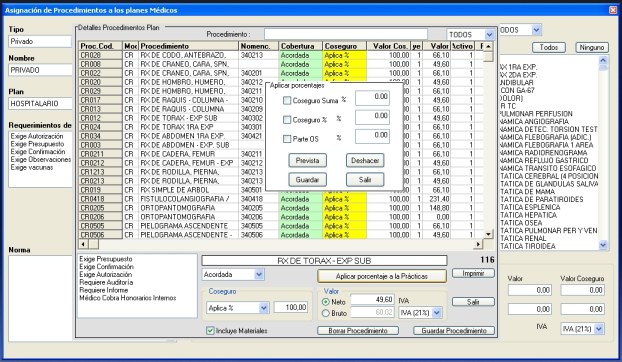Click the Ninguno button

point(592,48)
